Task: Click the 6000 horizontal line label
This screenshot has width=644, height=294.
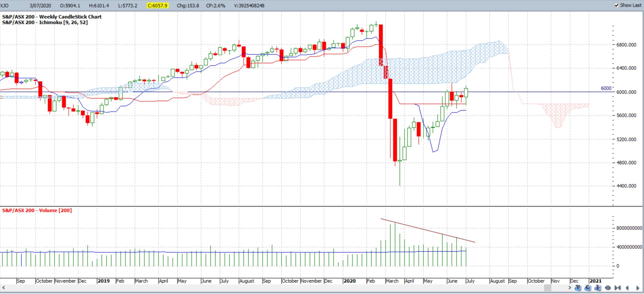Action: click(606, 88)
